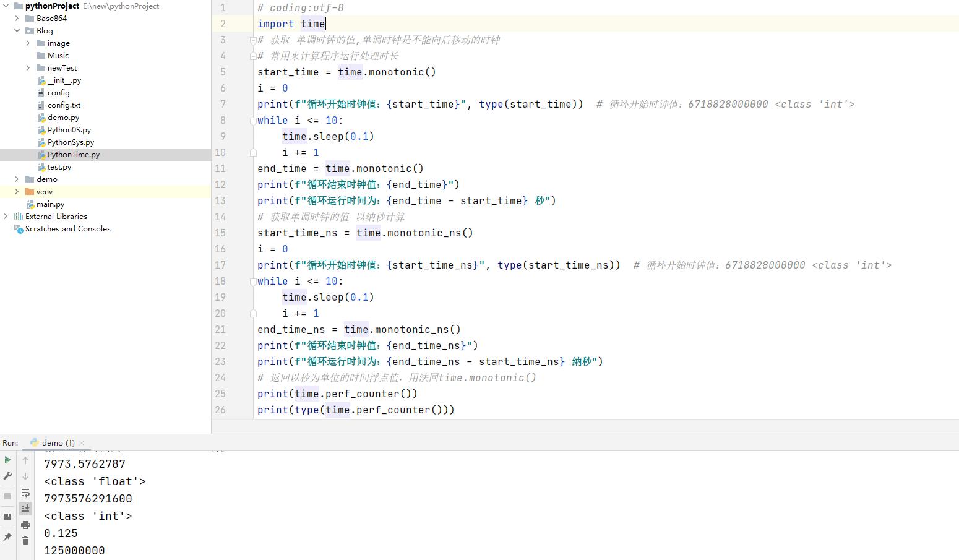Image resolution: width=959 pixels, height=560 pixels.
Task: Select Scratches and Consoles node
Action: pyautogui.click(x=68, y=229)
